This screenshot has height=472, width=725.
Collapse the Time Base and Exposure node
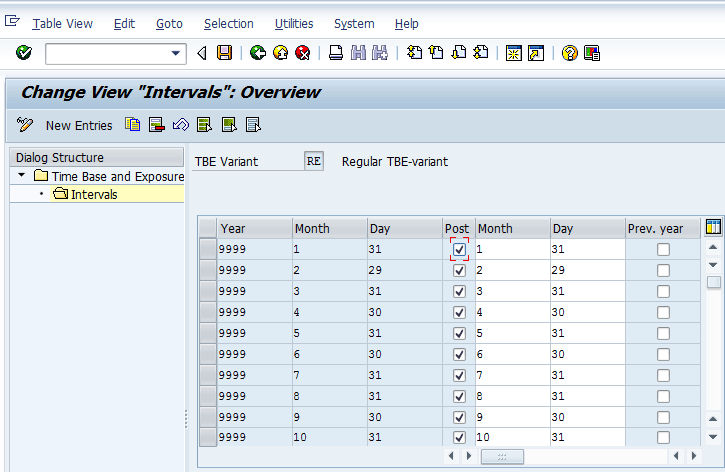coord(22,176)
